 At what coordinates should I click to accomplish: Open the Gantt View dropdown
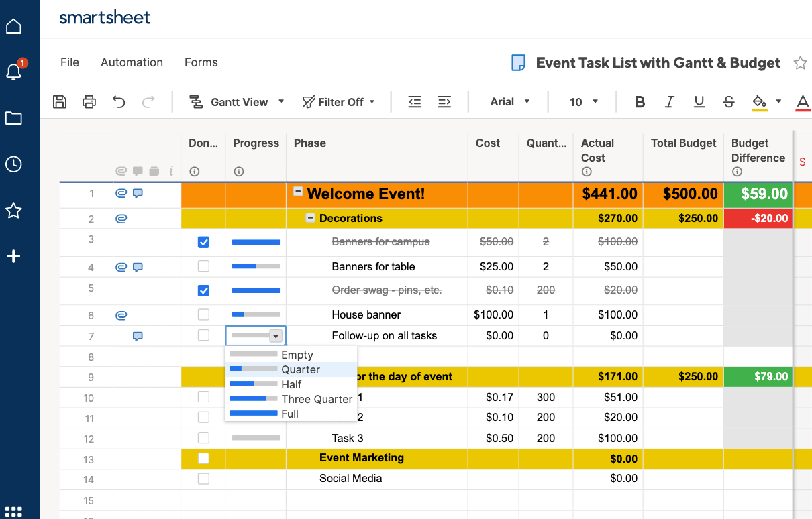(237, 102)
